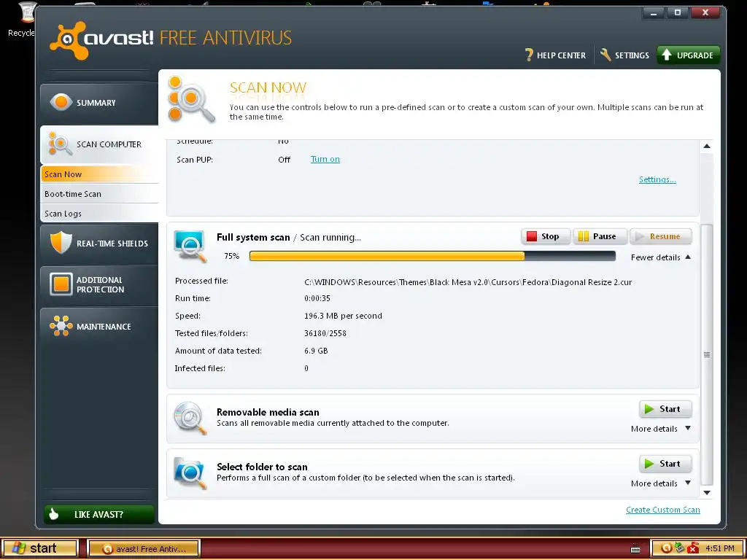Pause the full system scan
The height and width of the screenshot is (560, 747).
tap(600, 236)
